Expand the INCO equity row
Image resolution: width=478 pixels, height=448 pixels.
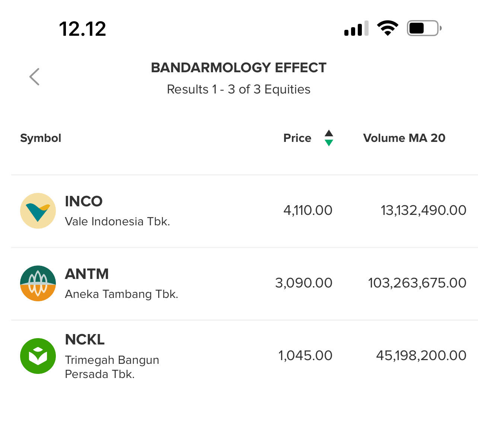coord(238,210)
